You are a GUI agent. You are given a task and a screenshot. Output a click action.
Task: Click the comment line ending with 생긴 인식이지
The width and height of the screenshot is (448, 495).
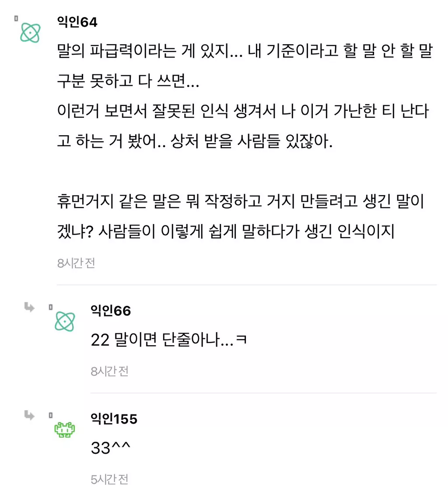(x=226, y=232)
